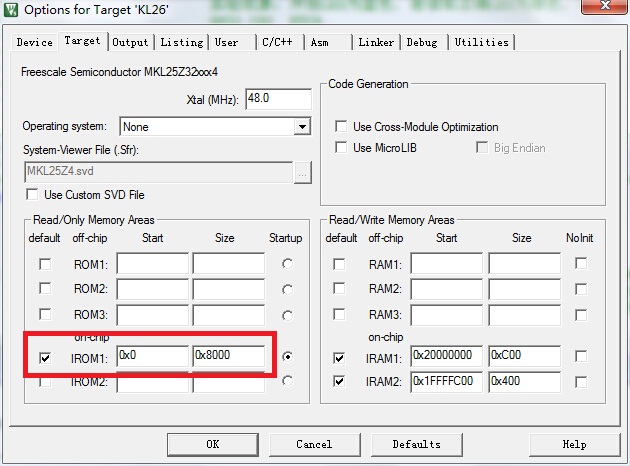Image resolution: width=630 pixels, height=466 pixels.
Task: Enable NoInit for IRAM2
Action: [581, 382]
